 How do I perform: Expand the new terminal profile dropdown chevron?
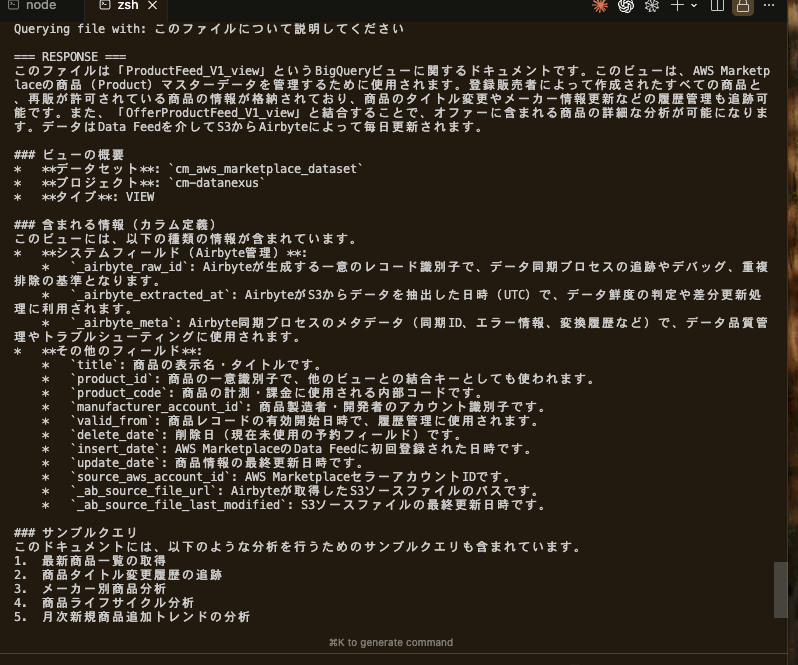pyautogui.click(x=694, y=6)
